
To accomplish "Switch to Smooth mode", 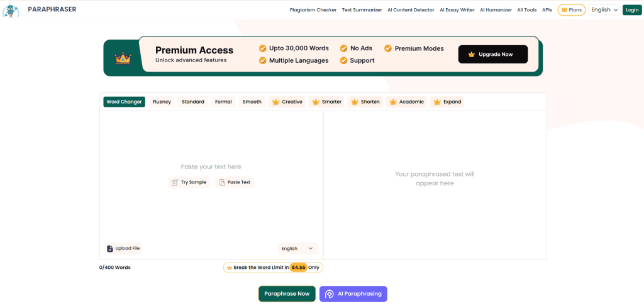I will point(252,102).
